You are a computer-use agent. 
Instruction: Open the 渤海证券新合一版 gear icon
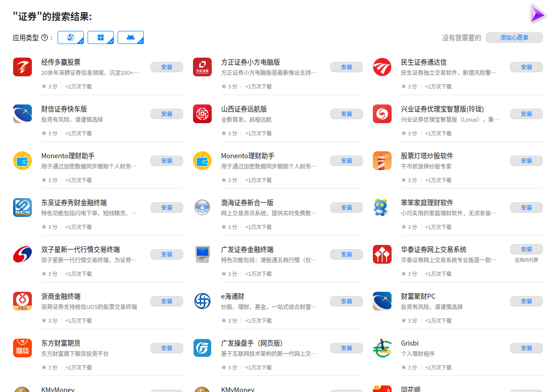tap(202, 207)
